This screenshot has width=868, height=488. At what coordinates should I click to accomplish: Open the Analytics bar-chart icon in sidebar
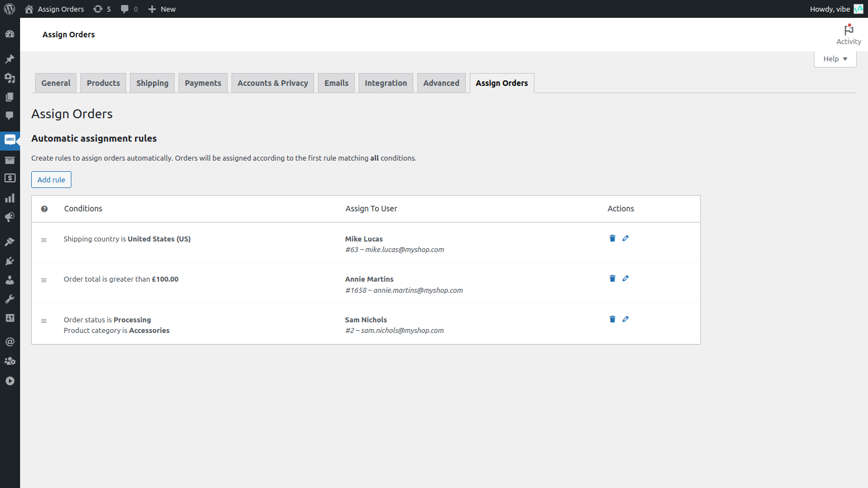pos(9,197)
